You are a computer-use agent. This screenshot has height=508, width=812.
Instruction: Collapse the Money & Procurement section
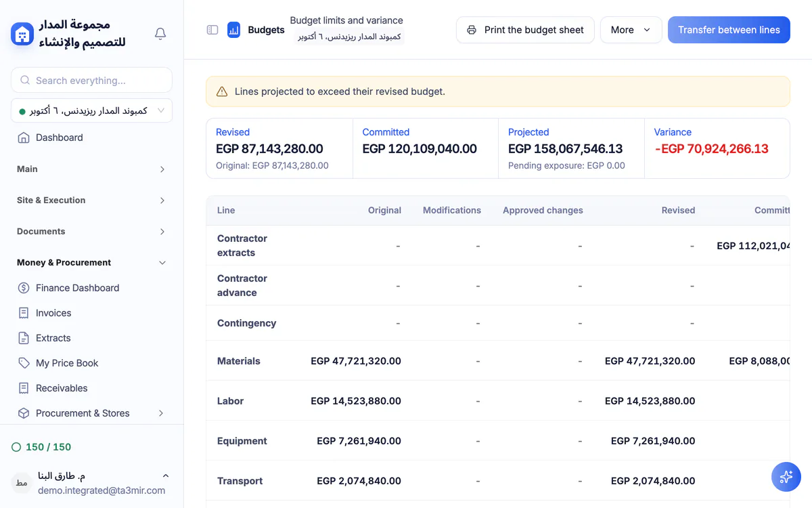pos(91,263)
